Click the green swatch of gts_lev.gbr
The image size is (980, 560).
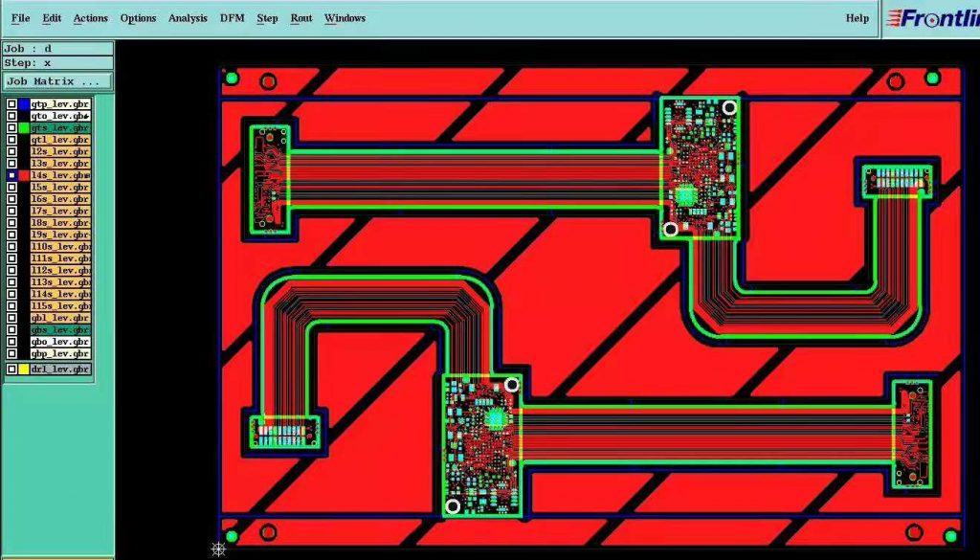[26, 127]
